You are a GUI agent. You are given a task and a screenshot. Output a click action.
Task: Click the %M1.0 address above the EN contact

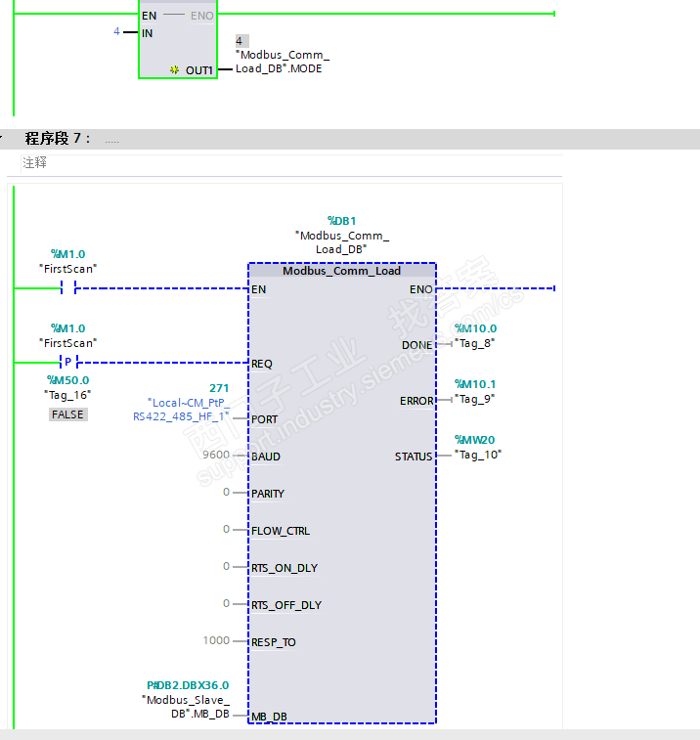pyautogui.click(x=68, y=254)
